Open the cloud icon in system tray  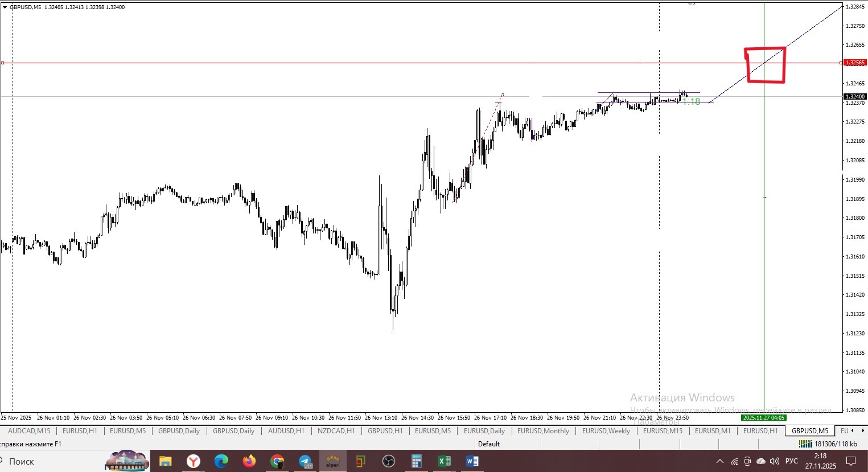point(761,461)
